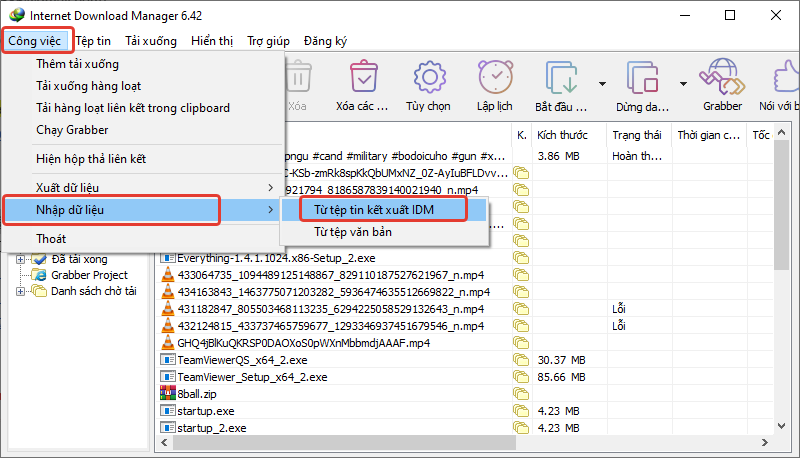Open dropdown arrow next to Dừng
The width and height of the screenshot is (800, 458).
(683, 84)
